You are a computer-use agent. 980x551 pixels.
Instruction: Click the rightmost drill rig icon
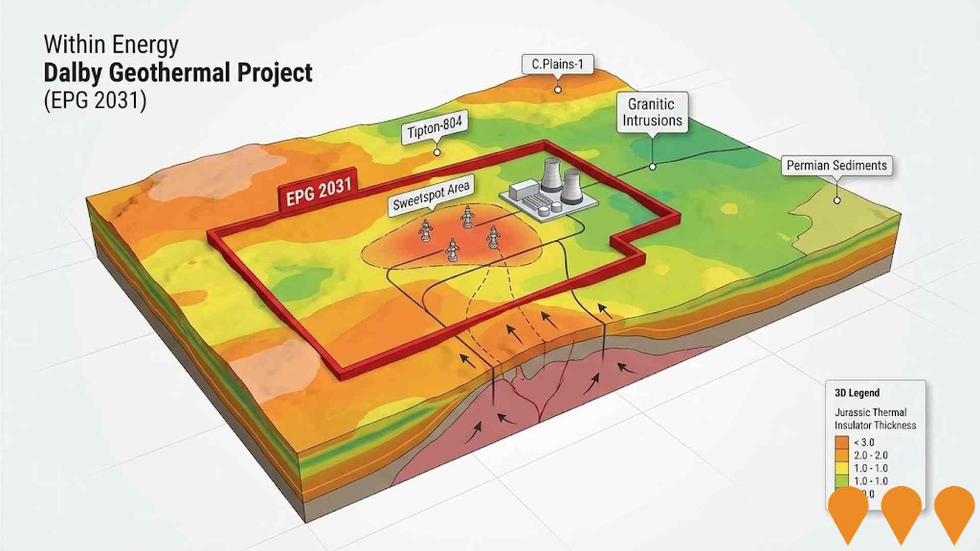click(493, 237)
